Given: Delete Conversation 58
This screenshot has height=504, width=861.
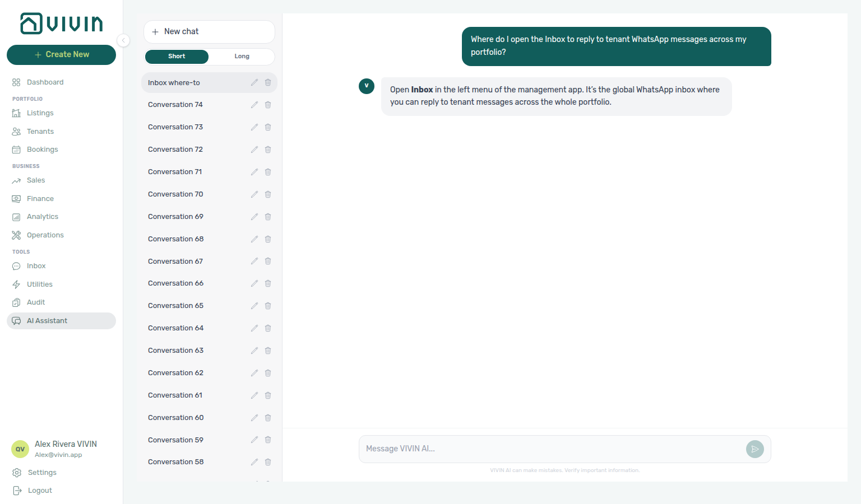Looking at the screenshot, I should coord(268,462).
